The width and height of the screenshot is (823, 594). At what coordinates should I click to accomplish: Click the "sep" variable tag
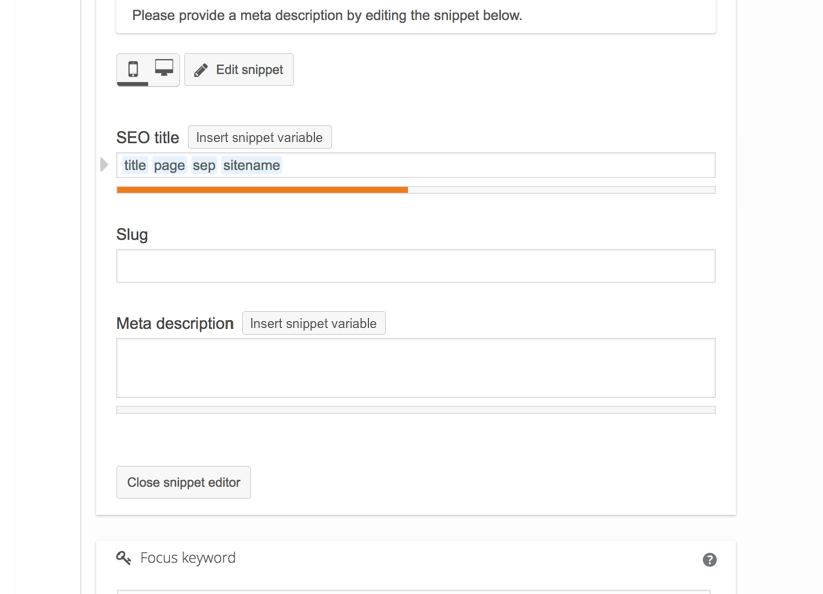pos(203,165)
